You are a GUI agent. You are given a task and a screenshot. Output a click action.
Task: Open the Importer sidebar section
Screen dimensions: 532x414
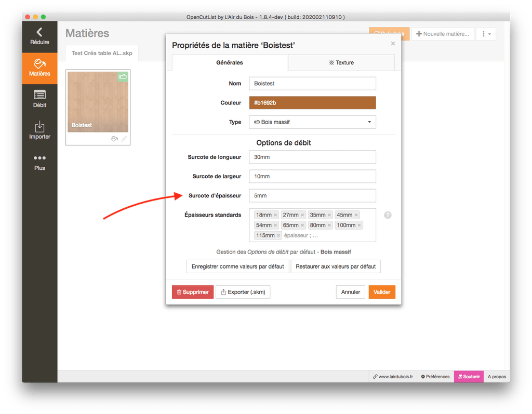(39, 131)
